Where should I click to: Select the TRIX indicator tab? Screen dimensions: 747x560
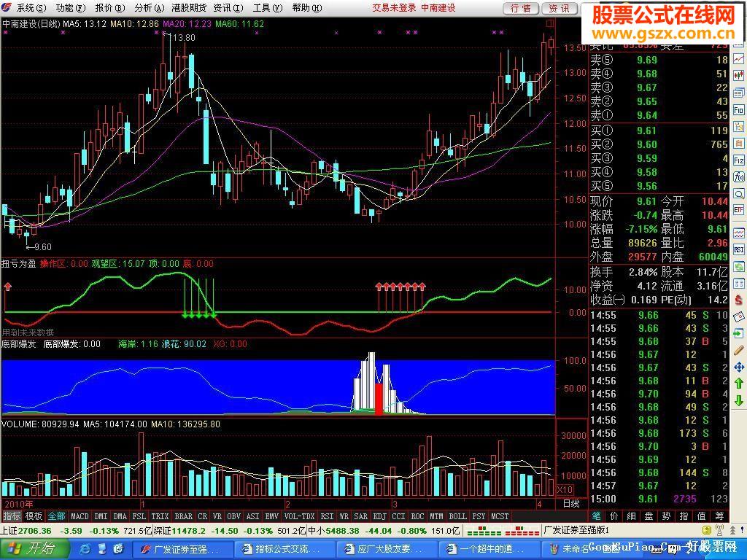160,516
